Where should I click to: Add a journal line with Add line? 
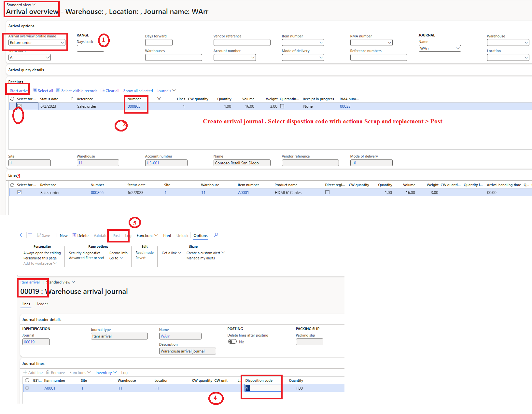tap(33, 372)
